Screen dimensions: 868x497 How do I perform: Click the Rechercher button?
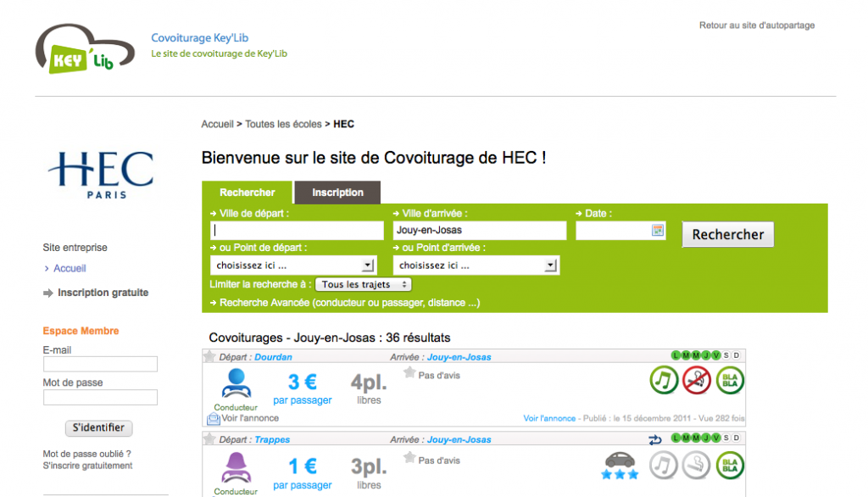[728, 234]
